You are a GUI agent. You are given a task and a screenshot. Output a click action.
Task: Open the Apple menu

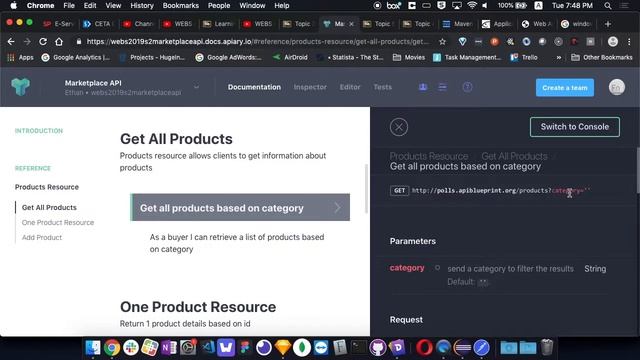click(13, 6)
